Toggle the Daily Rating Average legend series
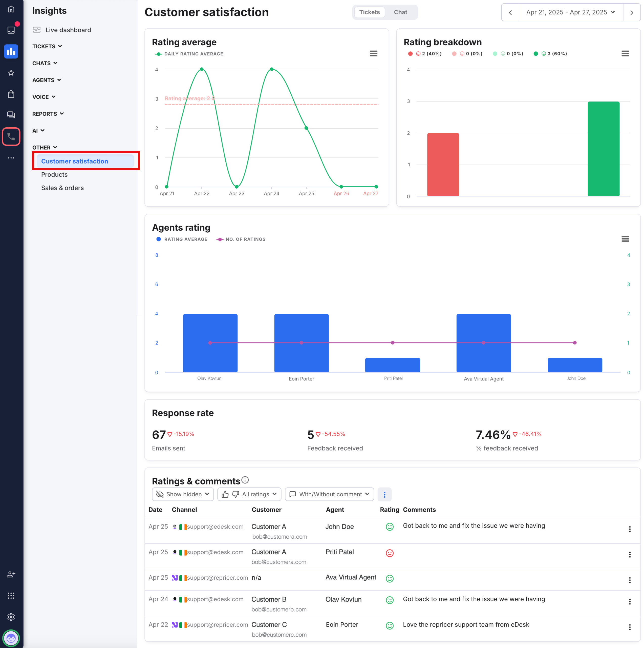This screenshot has width=644, height=648. (x=189, y=54)
